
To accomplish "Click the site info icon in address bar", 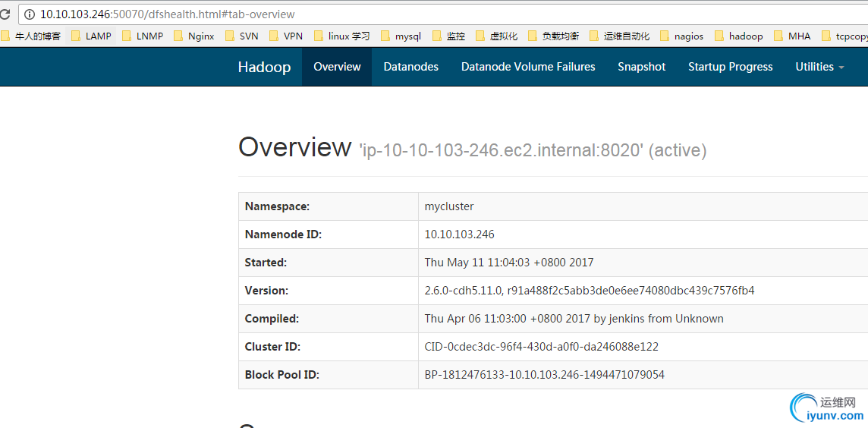I will 30,14.
